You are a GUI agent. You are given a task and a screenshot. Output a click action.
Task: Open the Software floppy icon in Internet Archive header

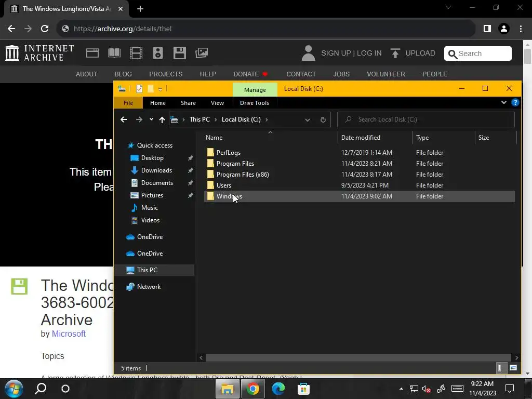point(179,54)
